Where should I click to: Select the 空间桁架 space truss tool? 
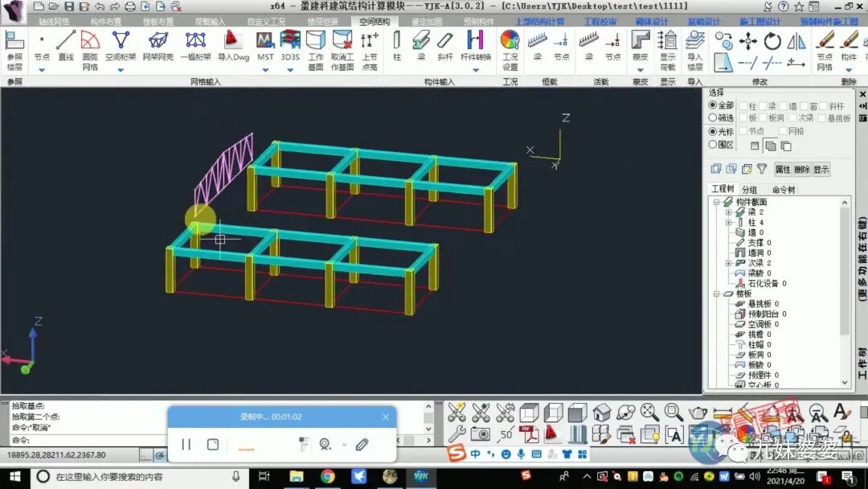pos(120,47)
